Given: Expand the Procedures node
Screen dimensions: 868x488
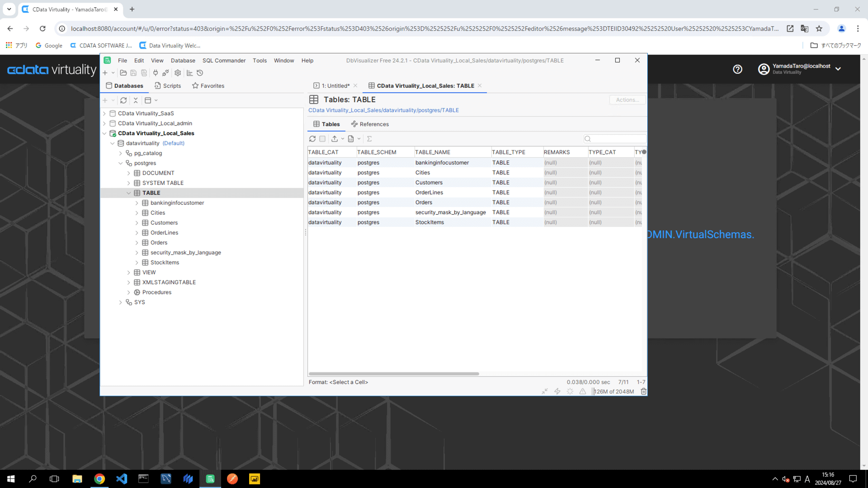Looking at the screenshot, I should tap(129, 292).
